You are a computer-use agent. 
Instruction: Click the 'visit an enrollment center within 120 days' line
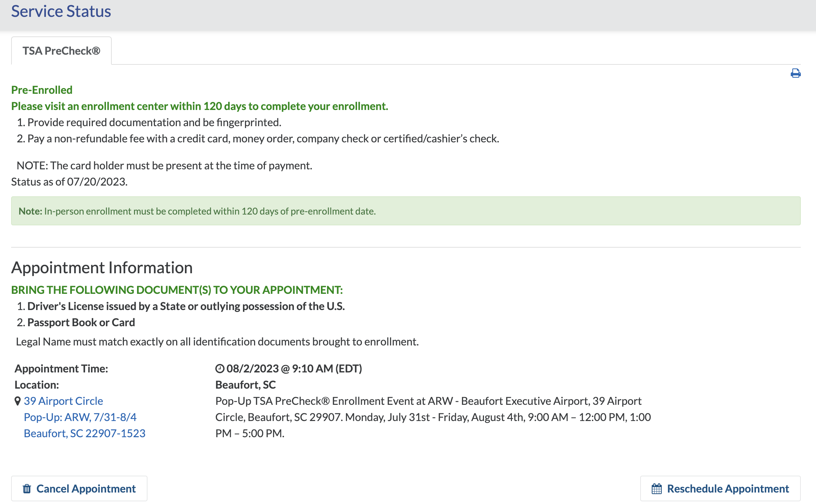[200, 106]
